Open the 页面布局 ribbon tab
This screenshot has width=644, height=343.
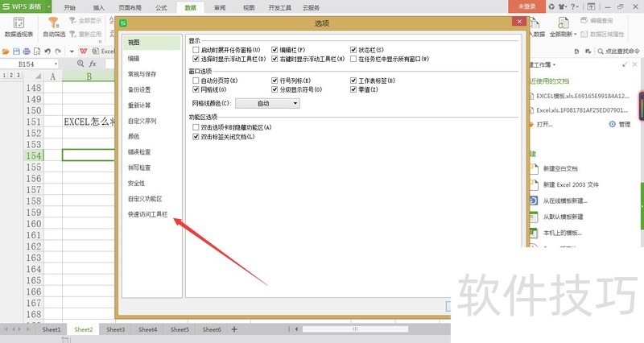pyautogui.click(x=130, y=7)
